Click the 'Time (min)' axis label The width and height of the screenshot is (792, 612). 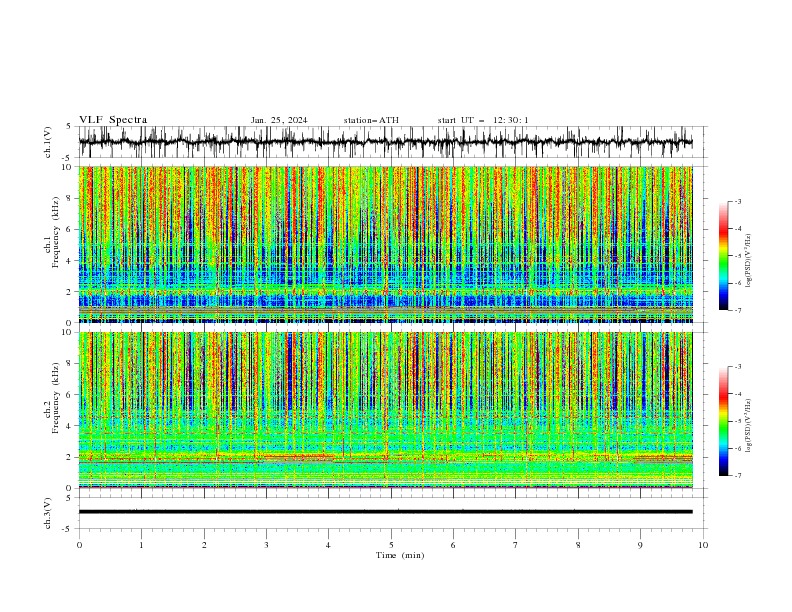pos(400,555)
